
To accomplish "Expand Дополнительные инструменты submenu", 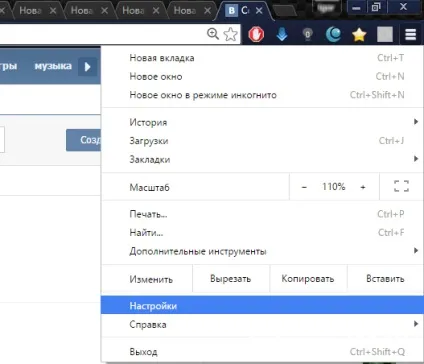I will pos(262,251).
